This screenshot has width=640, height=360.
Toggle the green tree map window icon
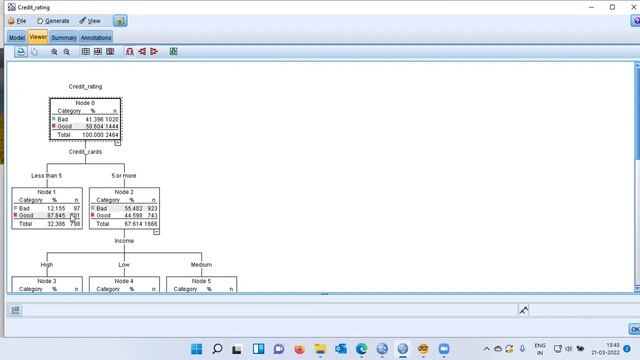173,51
